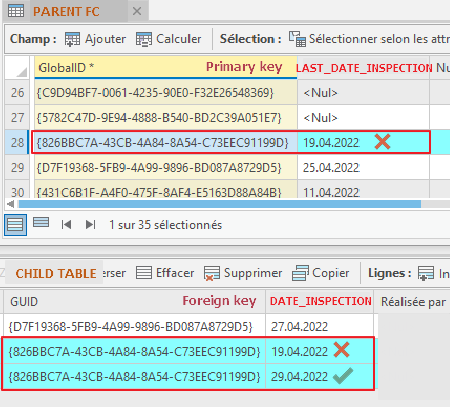Image resolution: width=450 pixels, height=407 pixels.
Task: Show selected records view button
Action: (x=41, y=222)
